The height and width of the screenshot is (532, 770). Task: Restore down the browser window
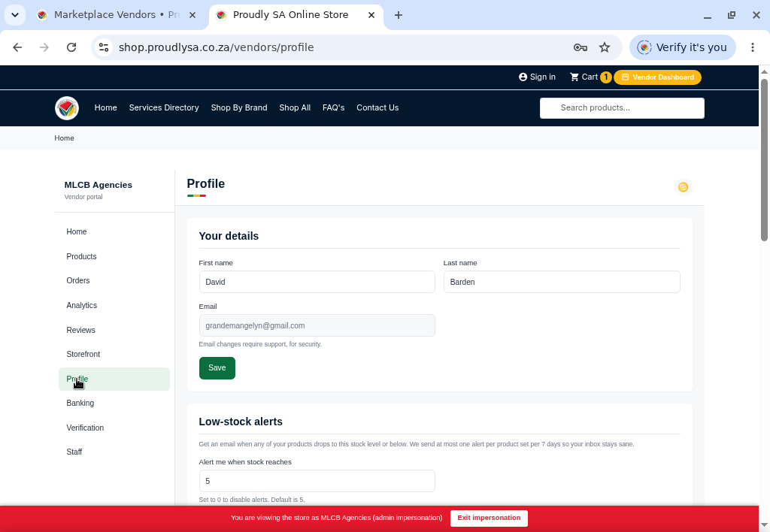pos(732,15)
